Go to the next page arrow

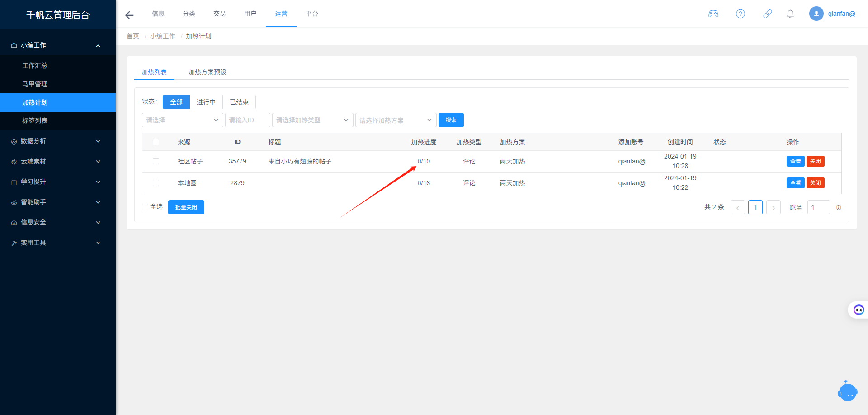[774, 207]
